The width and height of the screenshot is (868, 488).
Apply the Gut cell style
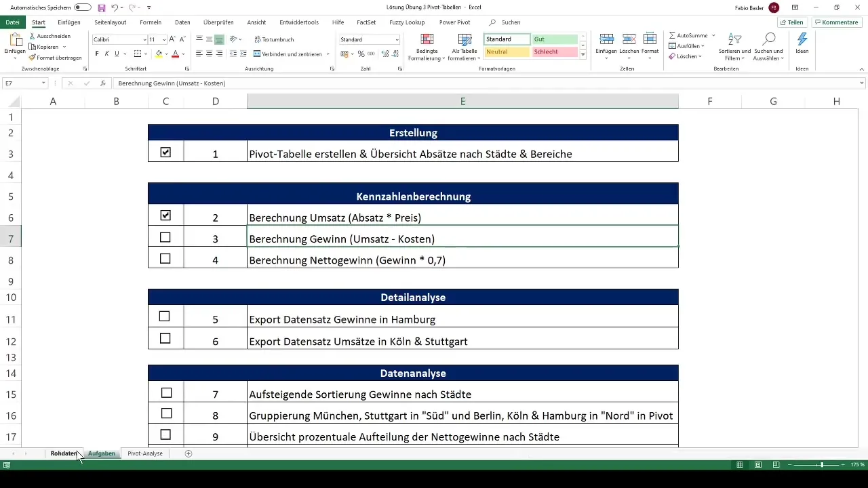coord(555,39)
